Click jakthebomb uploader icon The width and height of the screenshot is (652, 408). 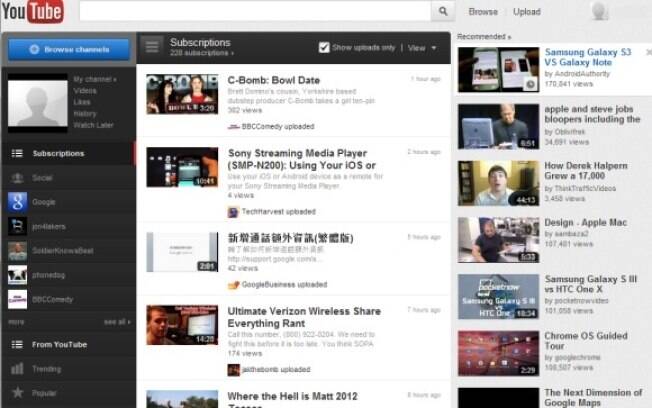pyautogui.click(x=233, y=370)
